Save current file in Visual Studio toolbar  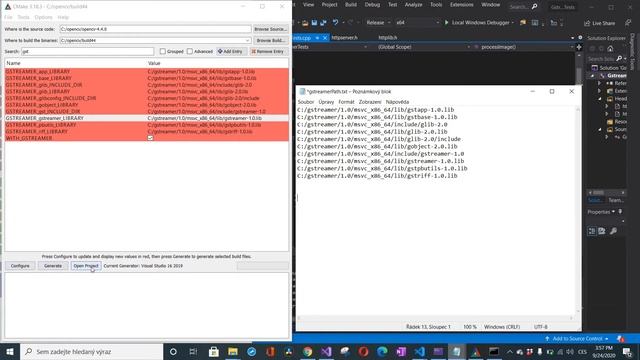(314, 23)
